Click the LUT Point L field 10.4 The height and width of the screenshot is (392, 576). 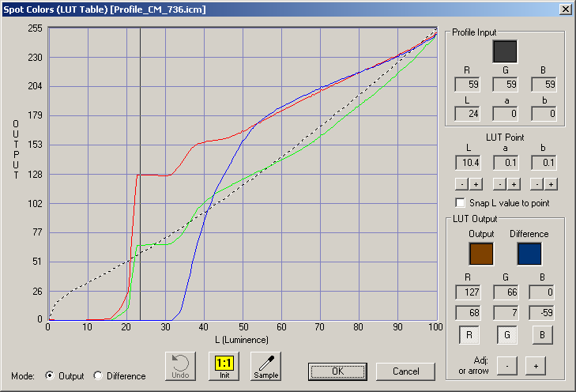point(469,163)
